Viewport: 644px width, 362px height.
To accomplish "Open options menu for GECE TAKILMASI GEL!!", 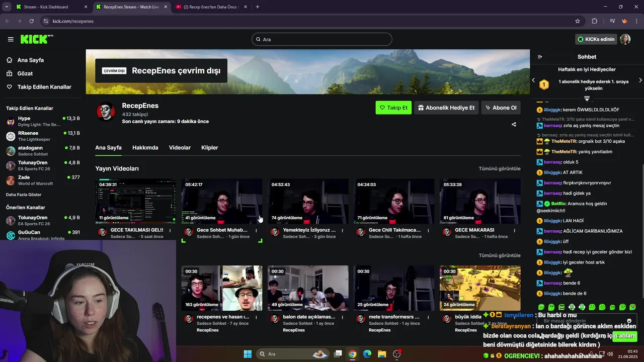I will (x=170, y=231).
